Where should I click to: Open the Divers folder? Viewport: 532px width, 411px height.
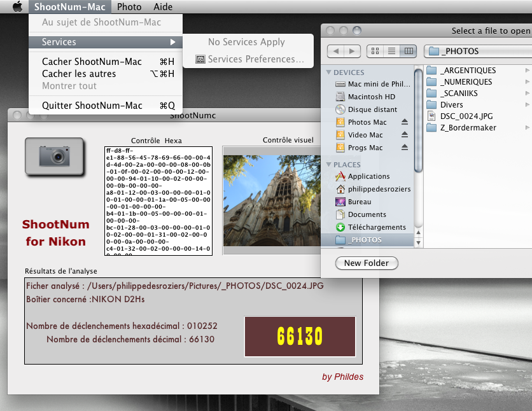pyautogui.click(x=445, y=105)
